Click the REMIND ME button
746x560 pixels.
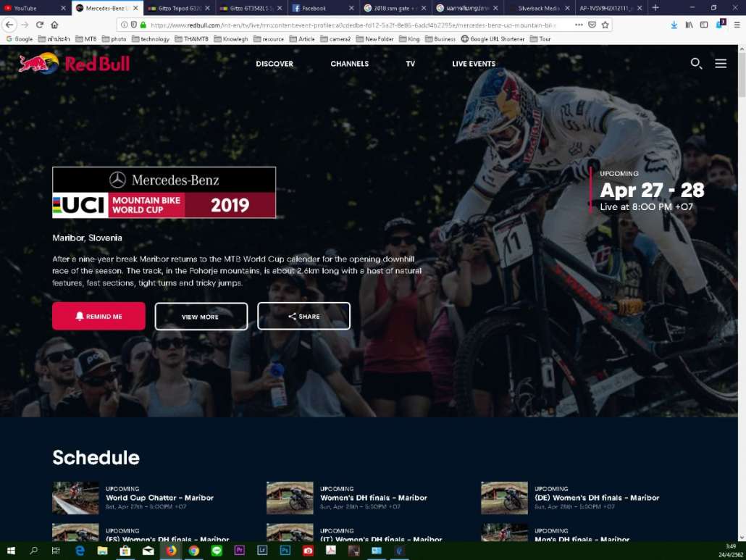99,316
